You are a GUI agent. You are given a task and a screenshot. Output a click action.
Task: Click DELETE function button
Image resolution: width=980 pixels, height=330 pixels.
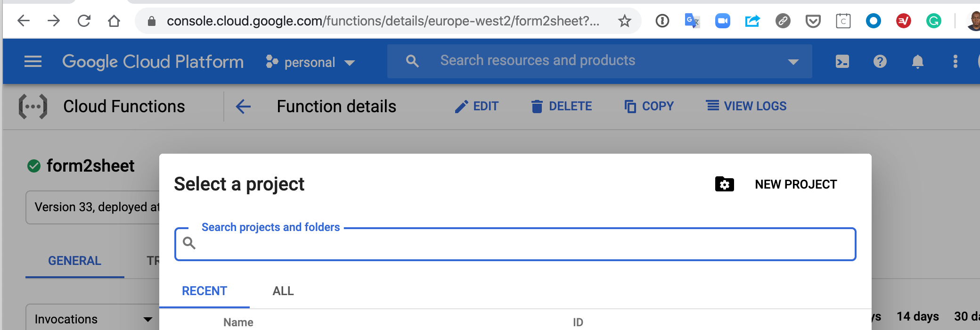[x=561, y=106]
